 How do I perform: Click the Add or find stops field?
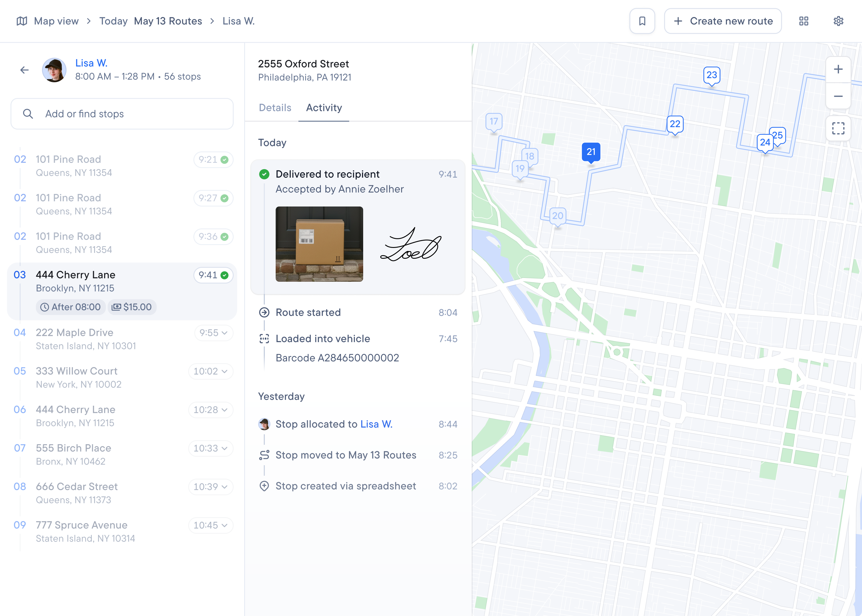[122, 114]
